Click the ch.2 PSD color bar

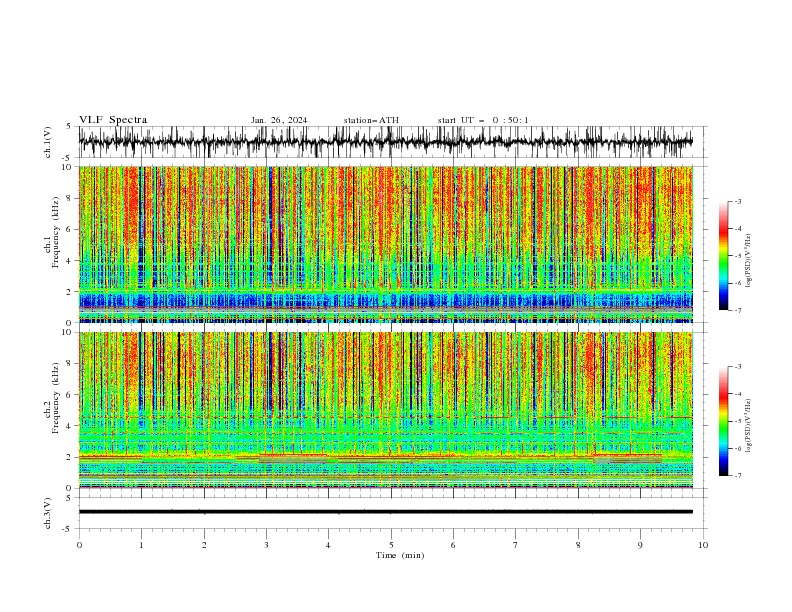723,421
